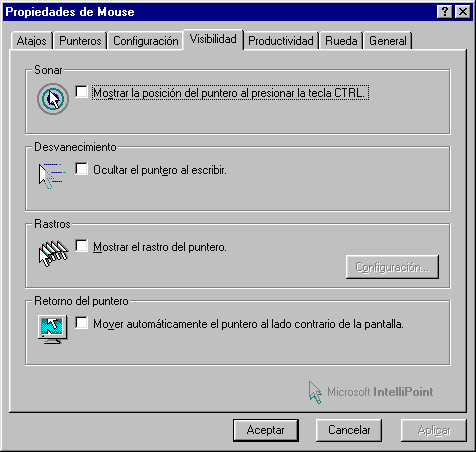476x452 pixels.
Task: Click the Sonar pointer locator icon
Action: coord(53,99)
